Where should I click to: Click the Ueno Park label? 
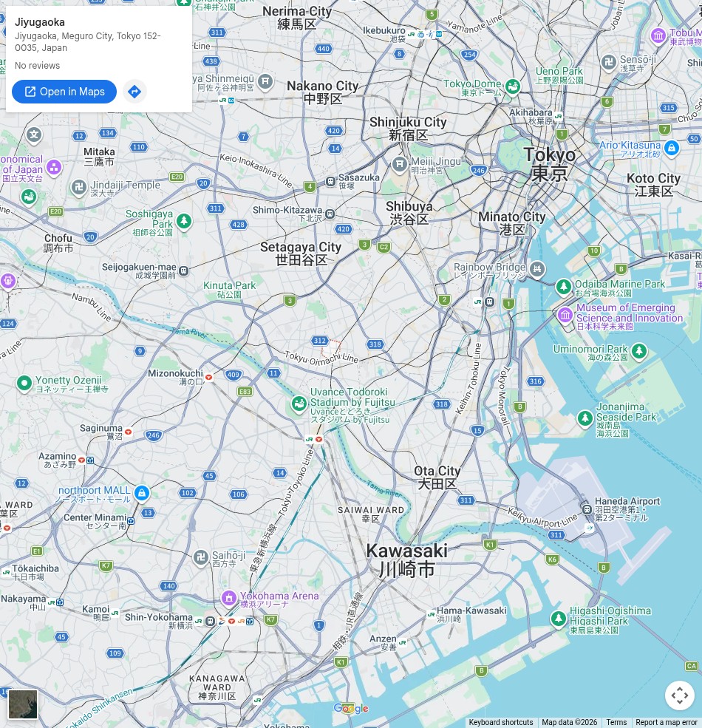click(559, 75)
